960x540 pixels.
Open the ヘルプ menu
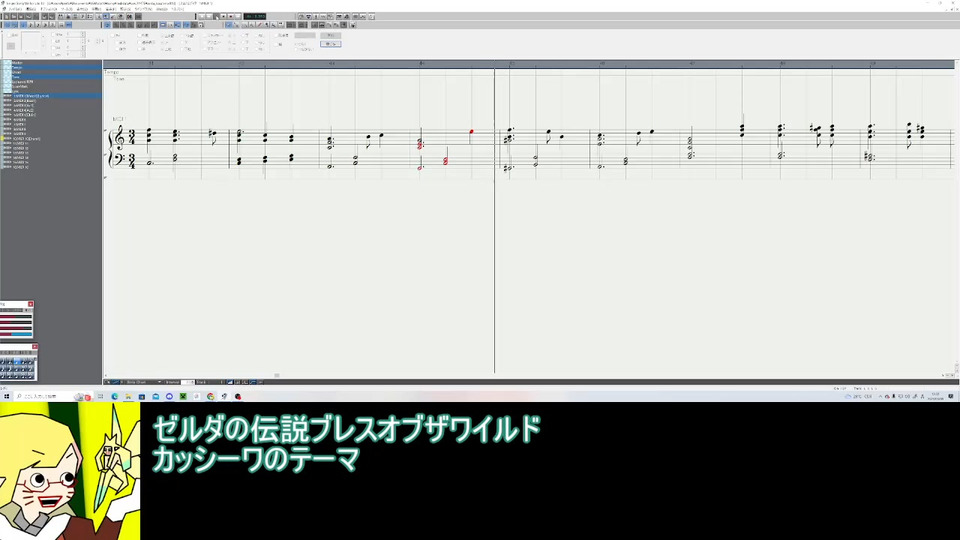[x=178, y=9]
